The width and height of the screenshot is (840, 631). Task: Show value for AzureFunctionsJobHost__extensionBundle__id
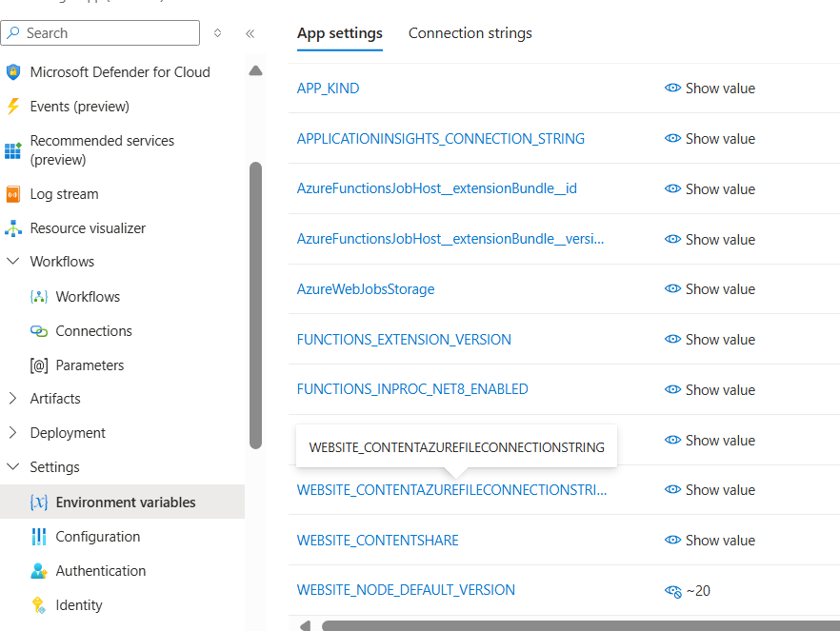(x=710, y=189)
